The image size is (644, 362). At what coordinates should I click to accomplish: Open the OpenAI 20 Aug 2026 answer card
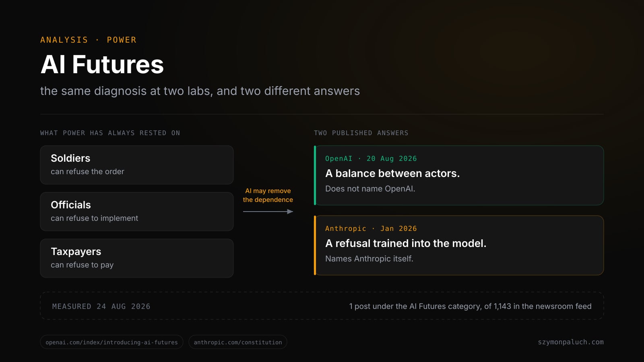click(459, 175)
